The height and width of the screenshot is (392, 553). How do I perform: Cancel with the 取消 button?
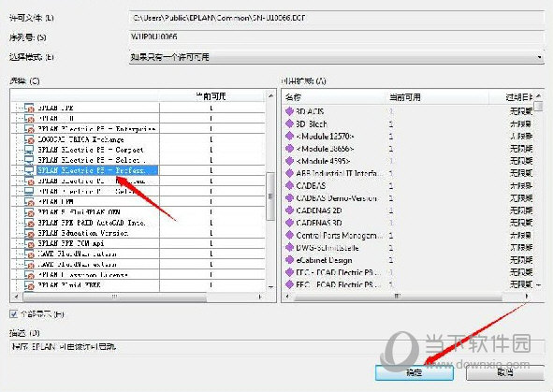[505, 372]
